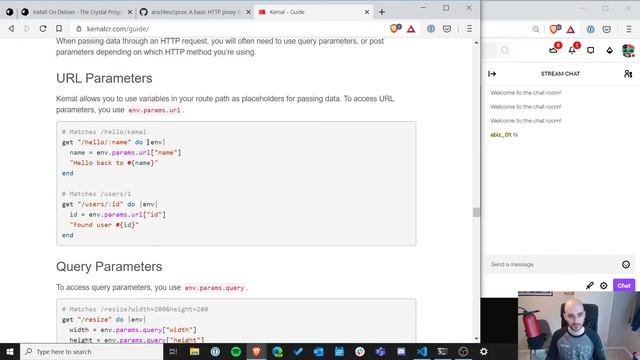Open the Brave menu in the Kemal guide window
640x360 pixels.
[469, 29]
